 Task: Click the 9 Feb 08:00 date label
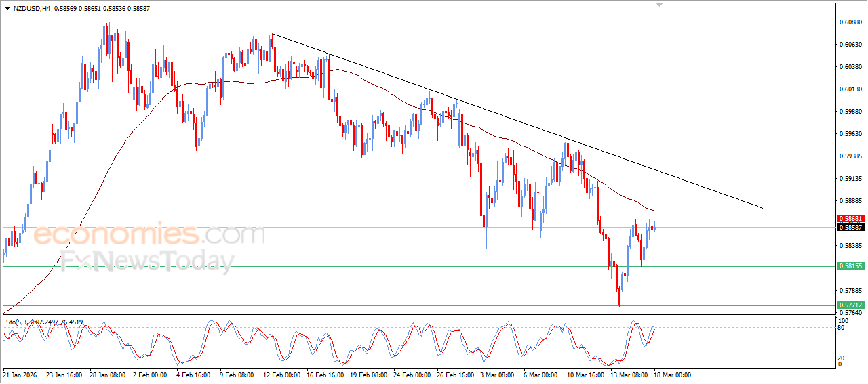pyautogui.click(x=237, y=375)
